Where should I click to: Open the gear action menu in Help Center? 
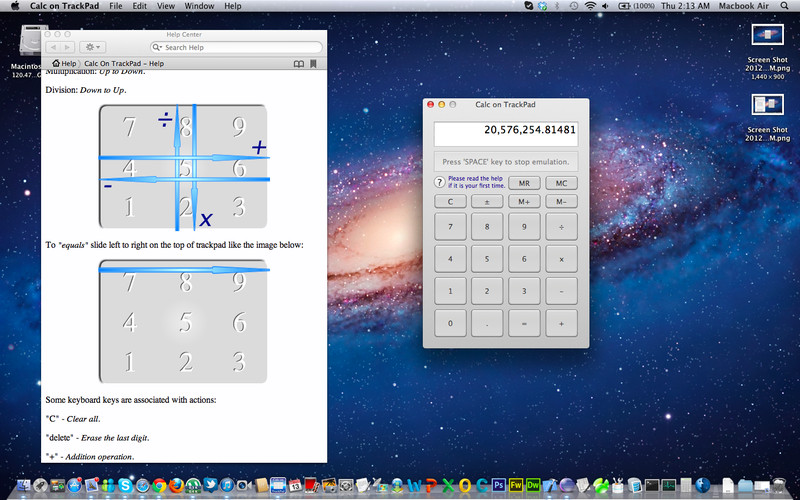coord(92,47)
